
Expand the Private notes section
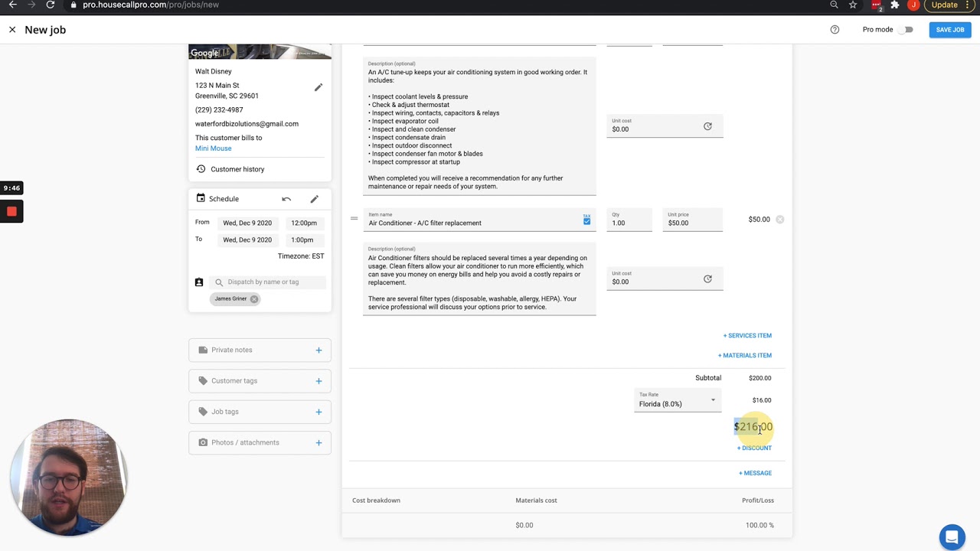260,350
